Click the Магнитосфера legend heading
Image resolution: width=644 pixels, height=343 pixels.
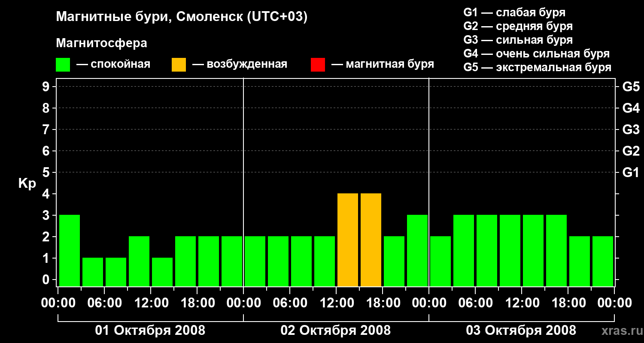coord(102,43)
